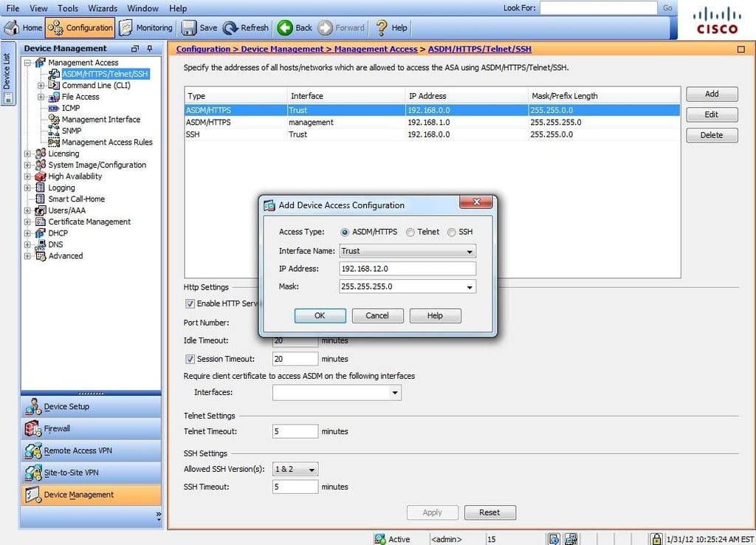Expand the Users/AAA tree node
756x545 pixels.
(28, 210)
